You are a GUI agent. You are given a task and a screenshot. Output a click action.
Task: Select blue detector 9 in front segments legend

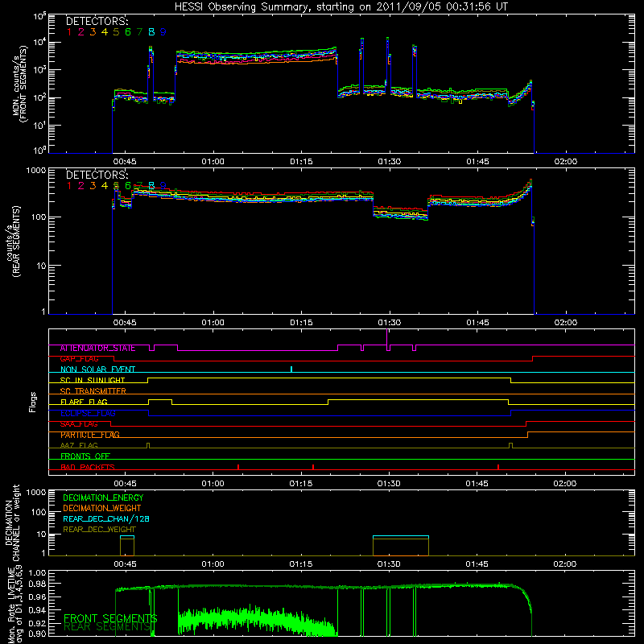click(x=163, y=32)
